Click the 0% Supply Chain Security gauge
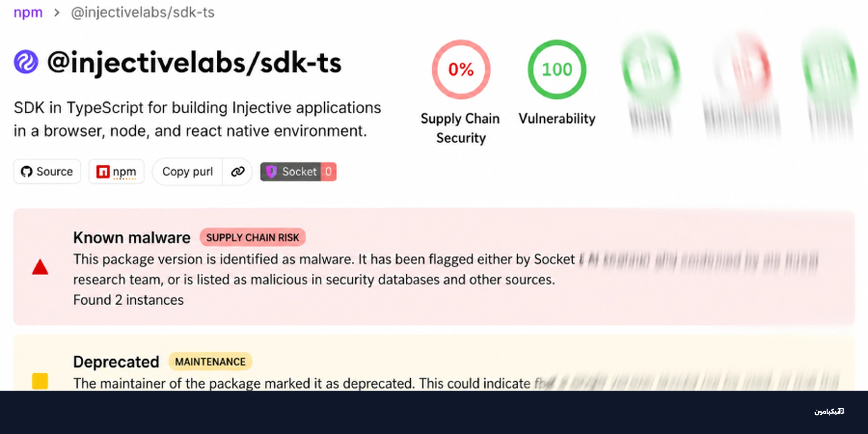The height and width of the screenshot is (434, 868). tap(461, 69)
